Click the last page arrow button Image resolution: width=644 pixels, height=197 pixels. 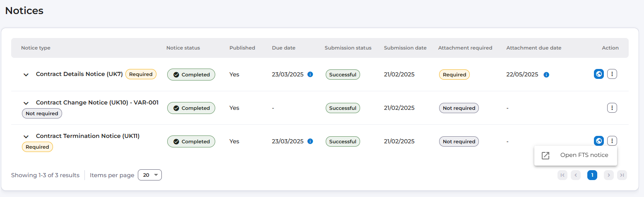point(622,175)
